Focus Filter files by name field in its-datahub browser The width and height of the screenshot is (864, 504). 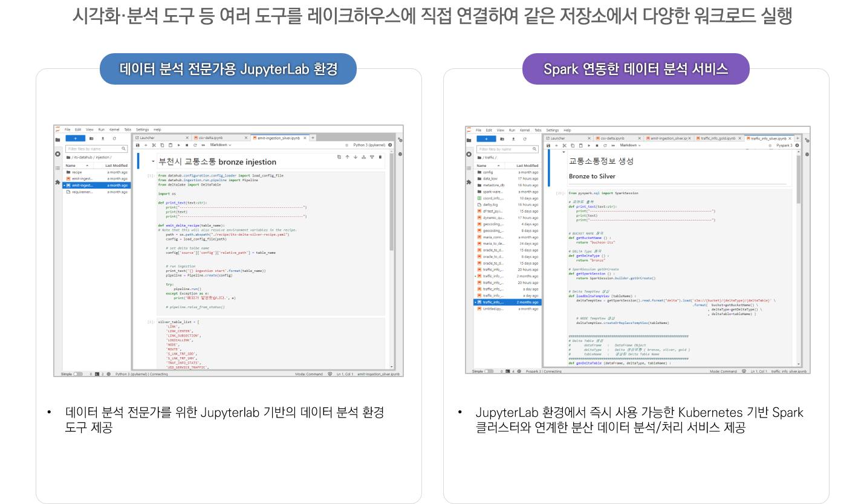tap(97, 149)
